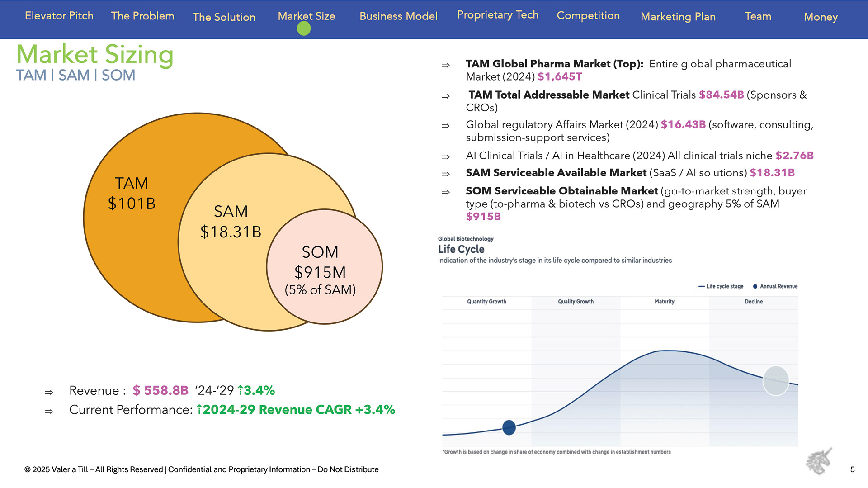Open the Elevator Pitch section

(59, 16)
